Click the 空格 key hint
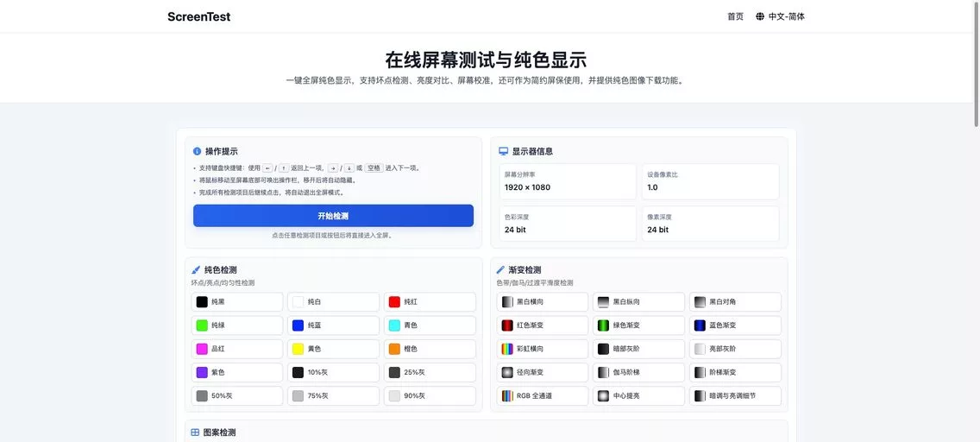The image size is (980, 442). point(374,168)
